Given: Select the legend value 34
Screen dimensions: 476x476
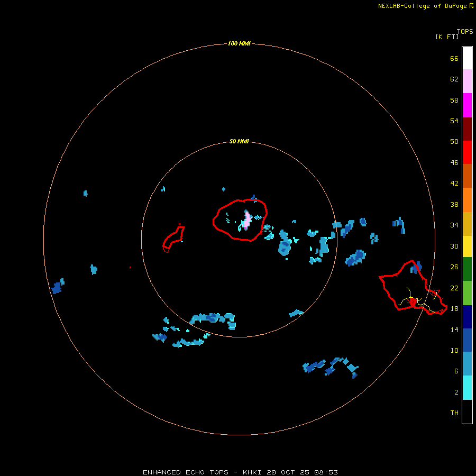Looking at the screenshot, I should click(x=454, y=225).
